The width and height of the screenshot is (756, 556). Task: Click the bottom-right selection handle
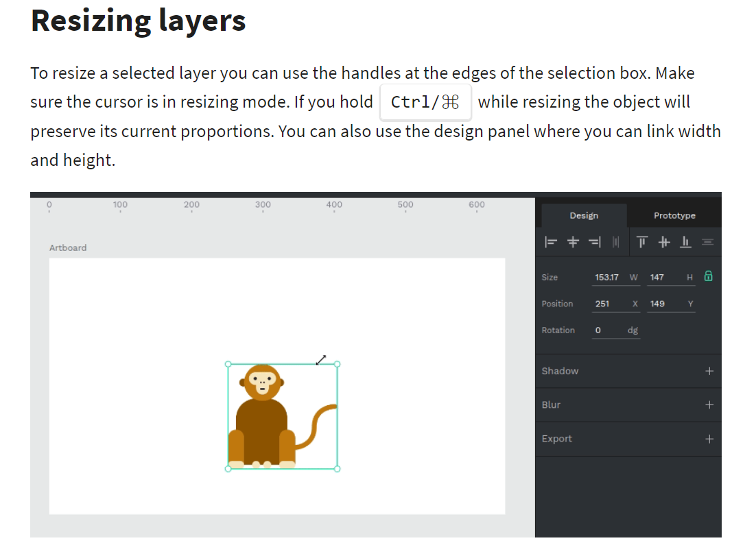[337, 469]
